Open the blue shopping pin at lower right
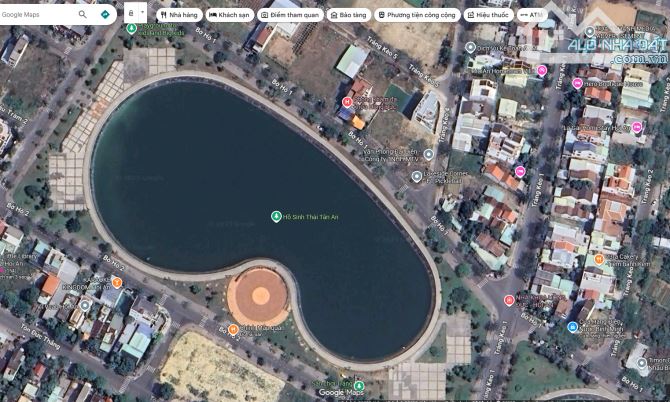670x402 pixels. click(572, 327)
